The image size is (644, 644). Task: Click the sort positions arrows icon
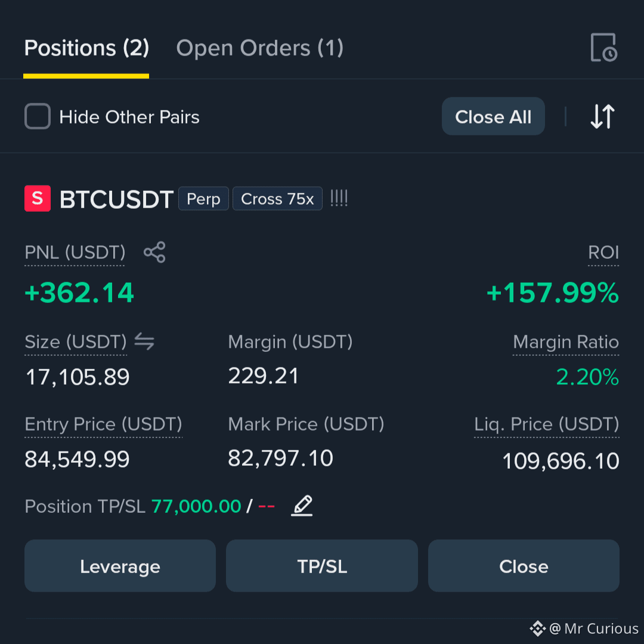click(602, 117)
